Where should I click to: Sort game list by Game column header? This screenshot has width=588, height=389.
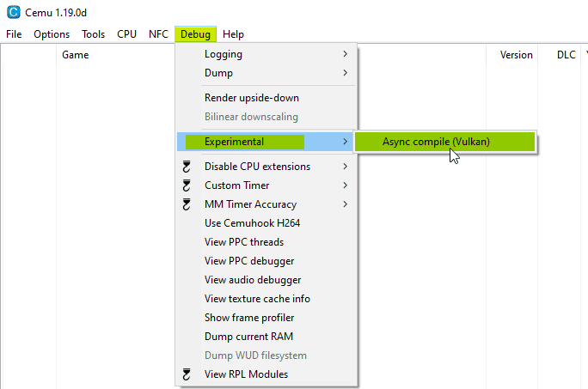coord(75,55)
